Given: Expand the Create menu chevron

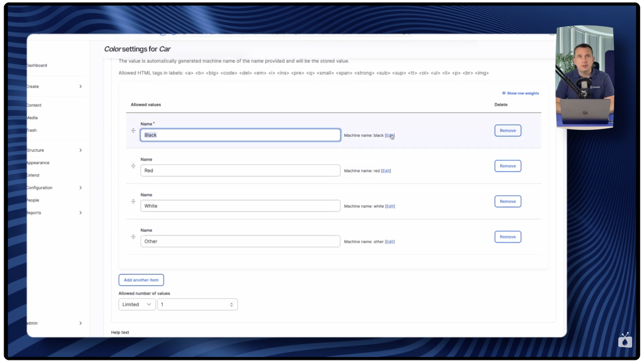Looking at the screenshot, I should tap(80, 86).
